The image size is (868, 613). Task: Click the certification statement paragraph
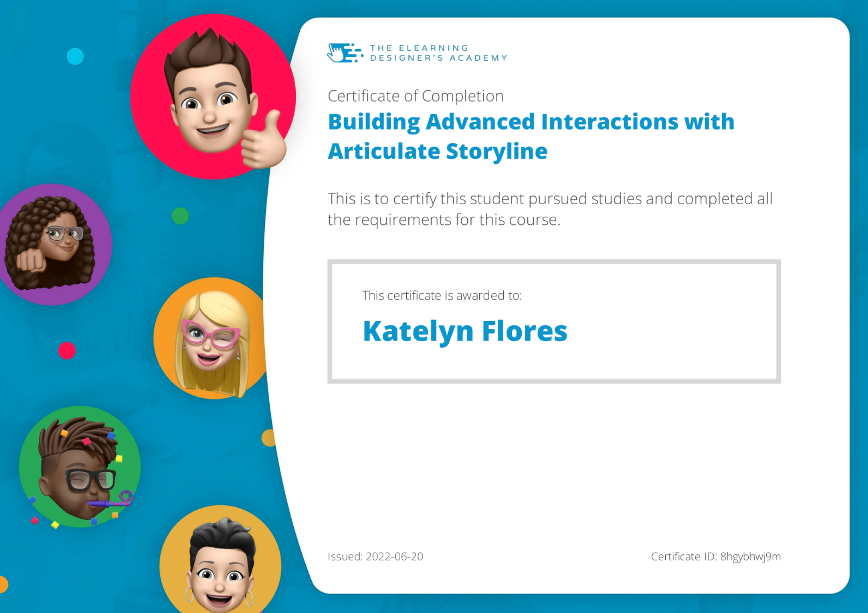tap(549, 209)
